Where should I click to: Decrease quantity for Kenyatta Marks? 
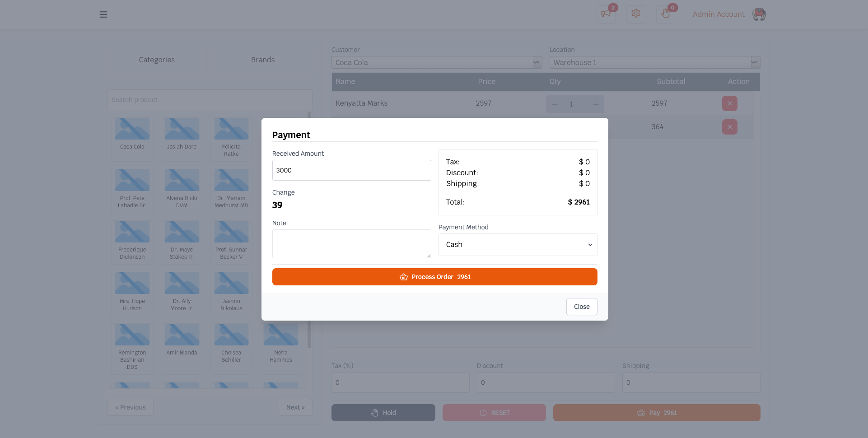click(x=554, y=104)
